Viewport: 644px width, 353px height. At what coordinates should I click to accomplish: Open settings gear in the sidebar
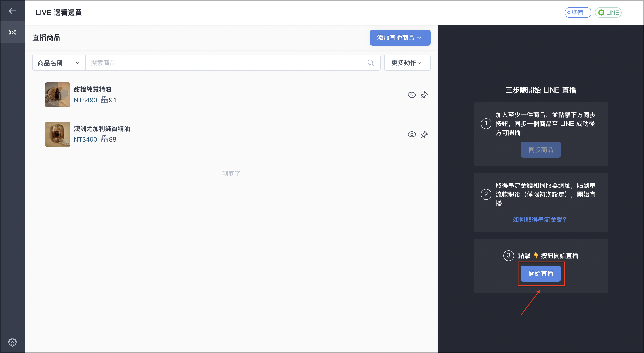tap(12, 342)
